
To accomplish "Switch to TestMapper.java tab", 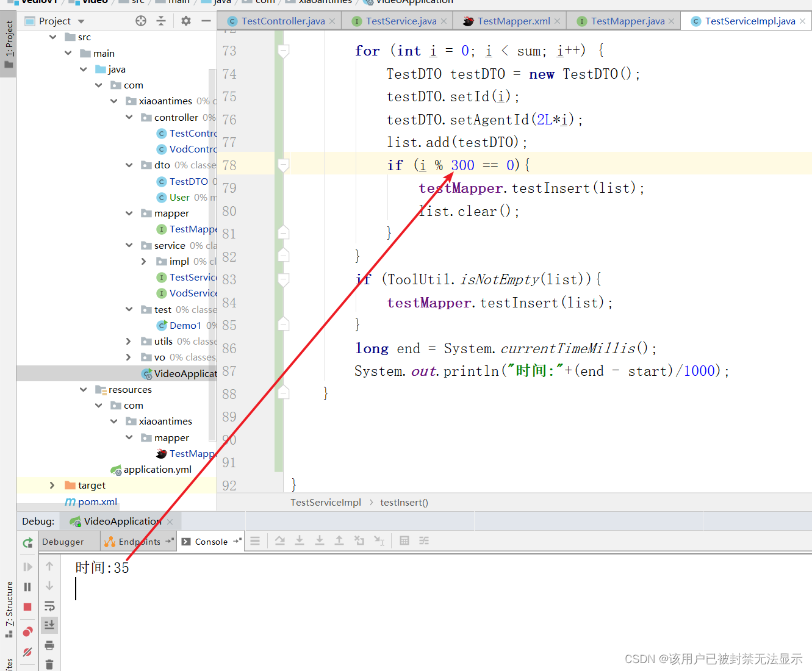I will [627, 21].
